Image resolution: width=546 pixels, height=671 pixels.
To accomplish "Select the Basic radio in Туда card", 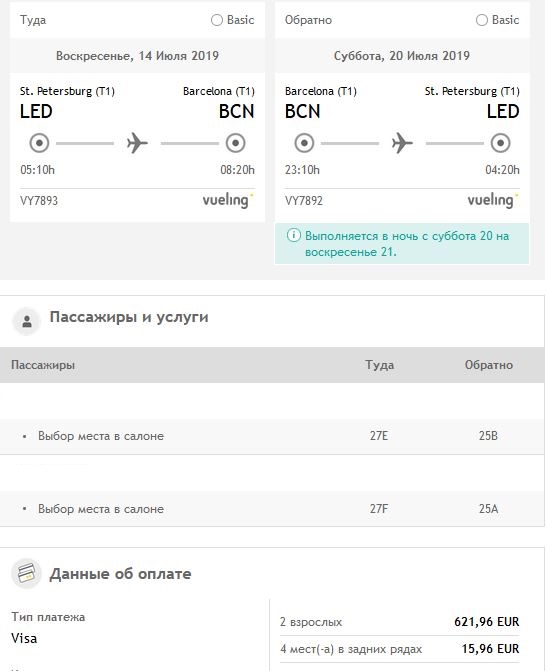I will click(x=217, y=20).
